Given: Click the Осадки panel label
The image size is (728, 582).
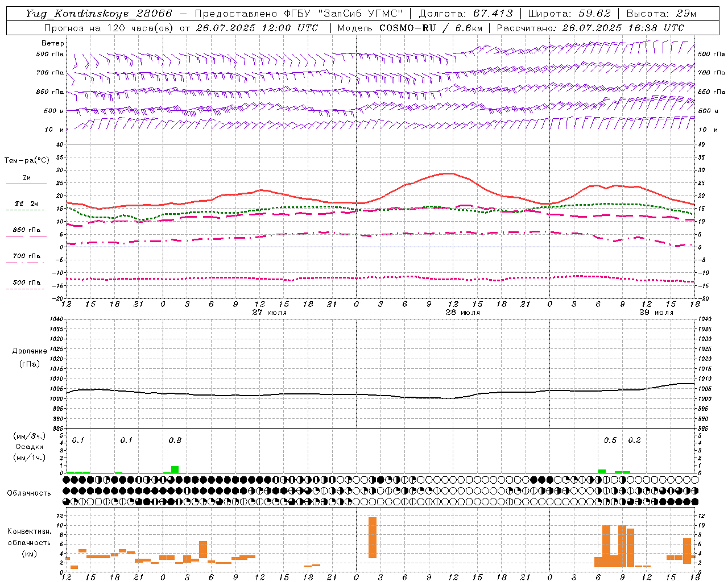Looking at the screenshot, I should 29,447.
